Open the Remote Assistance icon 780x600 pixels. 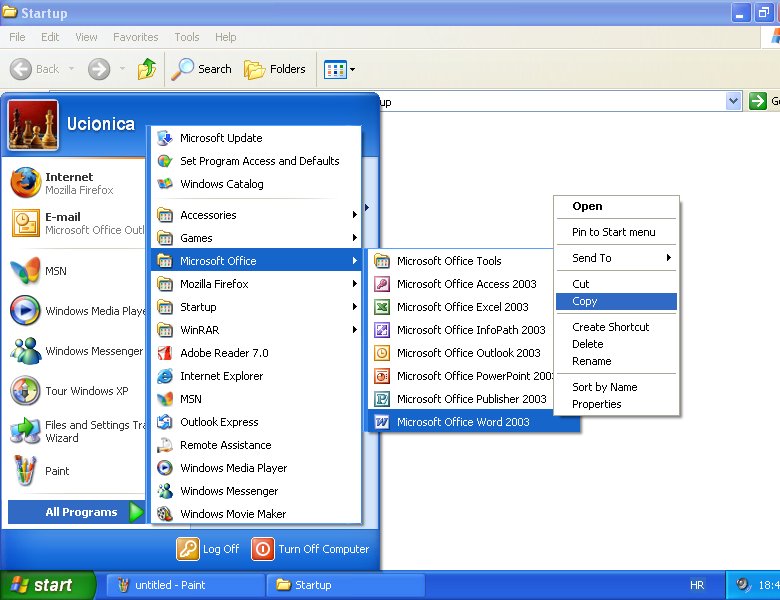(165, 445)
